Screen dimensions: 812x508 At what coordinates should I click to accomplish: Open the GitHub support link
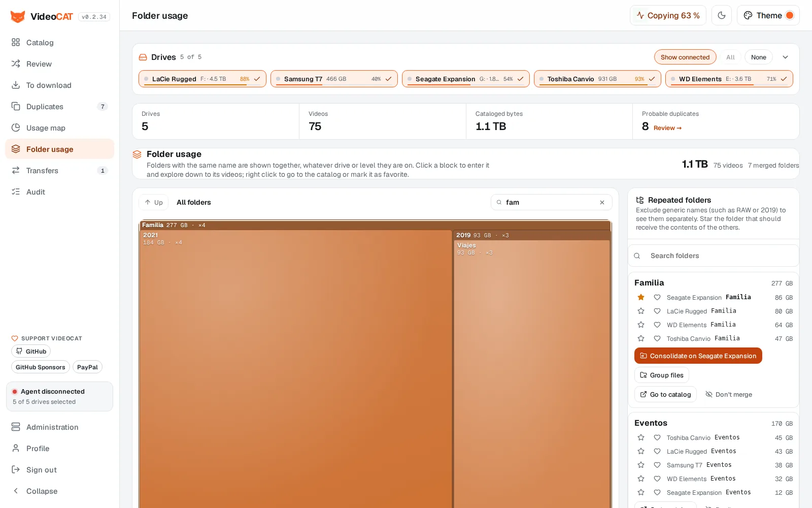coord(31,351)
